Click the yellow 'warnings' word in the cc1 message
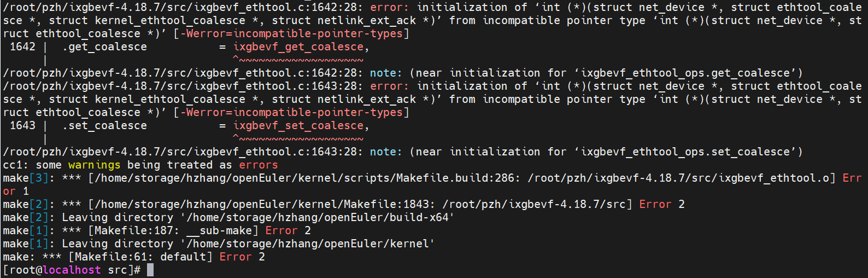The image size is (868, 278). [94, 165]
